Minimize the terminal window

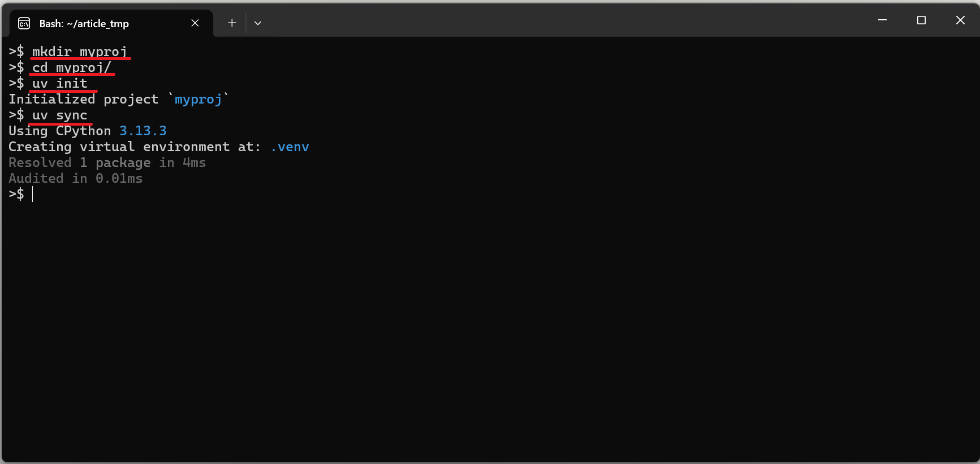point(883,20)
